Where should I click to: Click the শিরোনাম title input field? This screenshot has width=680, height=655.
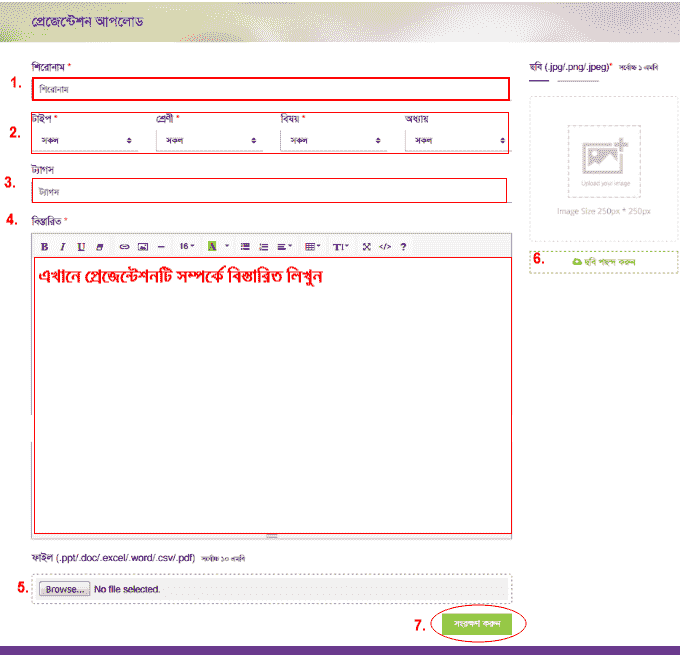point(270,89)
